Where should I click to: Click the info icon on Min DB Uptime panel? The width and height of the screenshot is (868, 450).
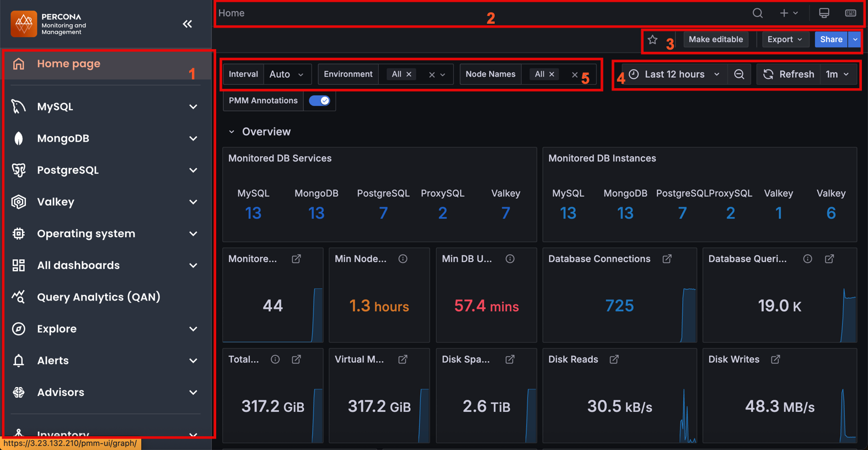tap(510, 259)
